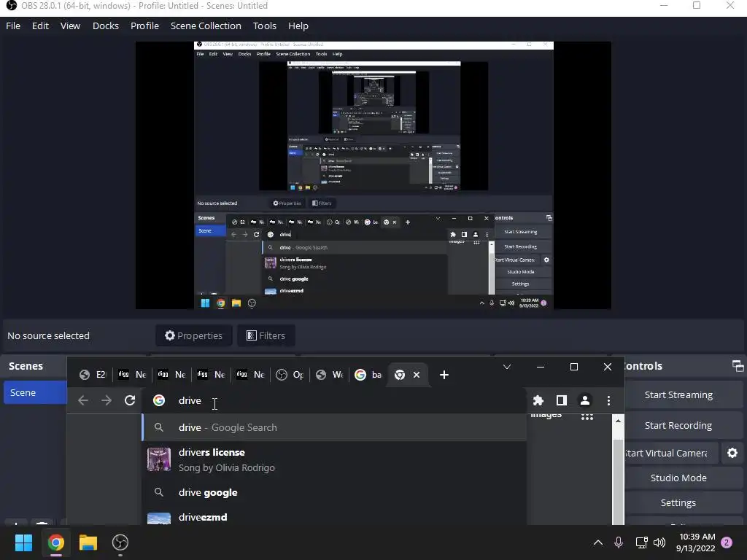The height and width of the screenshot is (560, 747).
Task: Switch to the We tab
Action: pyautogui.click(x=330, y=375)
